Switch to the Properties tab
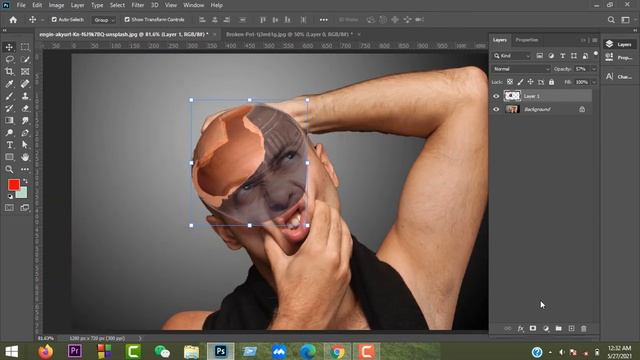The height and width of the screenshot is (360, 640). tap(527, 40)
